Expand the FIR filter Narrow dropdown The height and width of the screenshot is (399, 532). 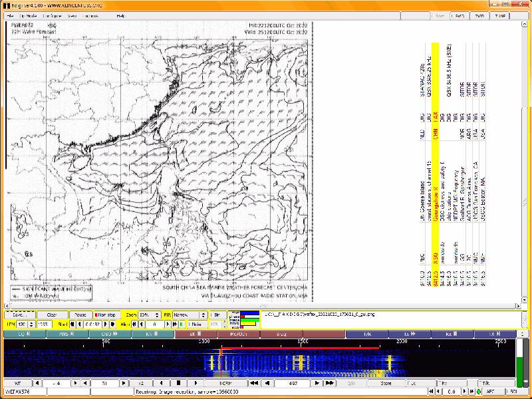click(191, 315)
